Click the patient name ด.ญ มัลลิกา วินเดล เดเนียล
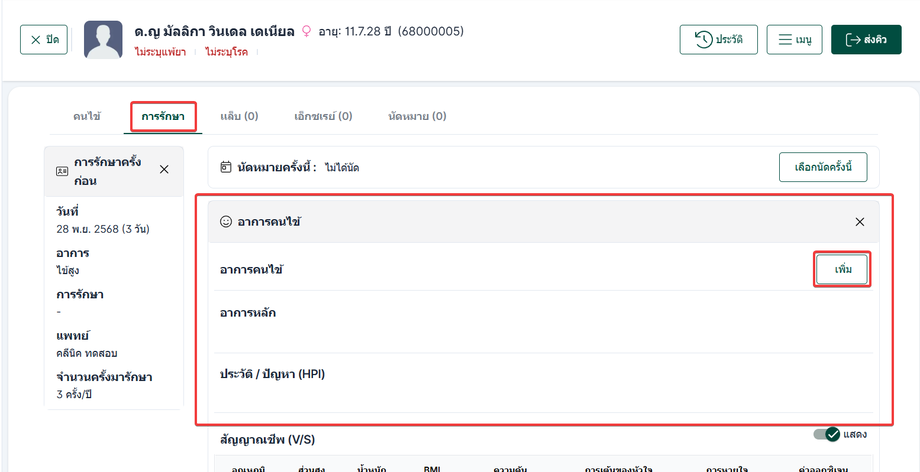Image resolution: width=920 pixels, height=472 pixels. click(214, 31)
